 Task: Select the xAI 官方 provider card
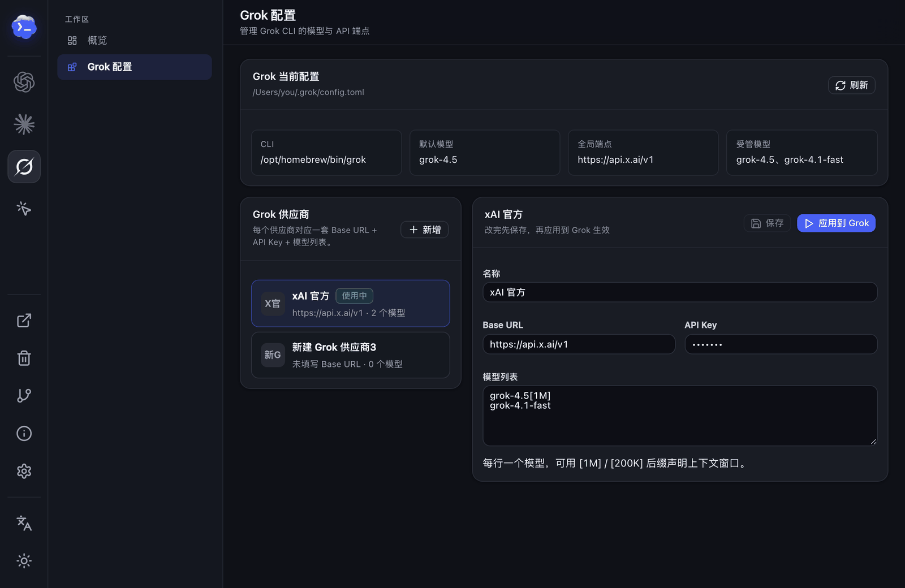point(351,304)
